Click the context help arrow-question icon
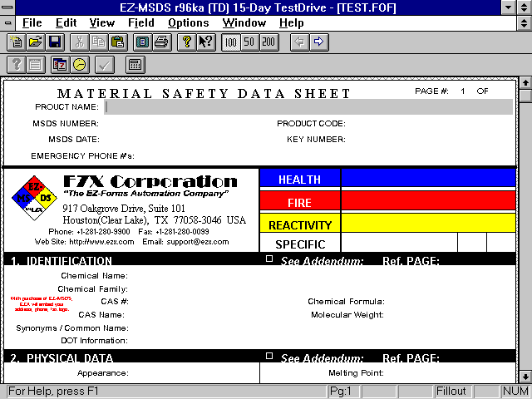 205,42
